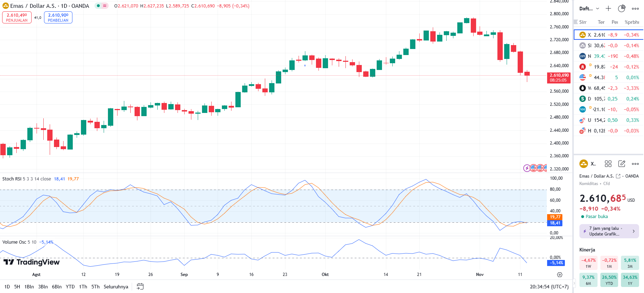The height and width of the screenshot is (293, 644).
Task: Select the 6Bln time range
Action: tap(56, 287)
